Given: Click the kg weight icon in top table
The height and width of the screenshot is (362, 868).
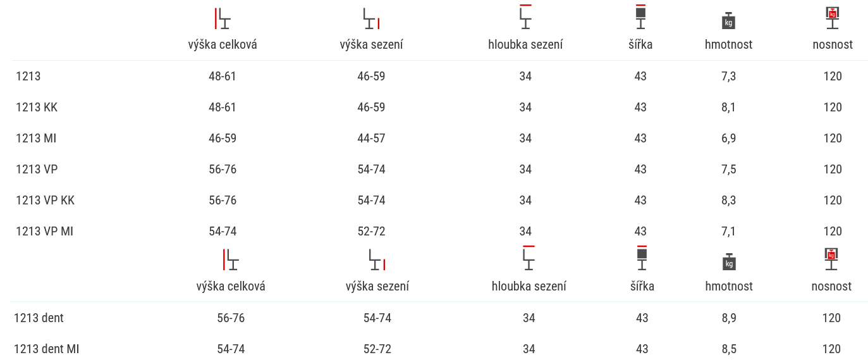Looking at the screenshot, I should click(728, 21).
